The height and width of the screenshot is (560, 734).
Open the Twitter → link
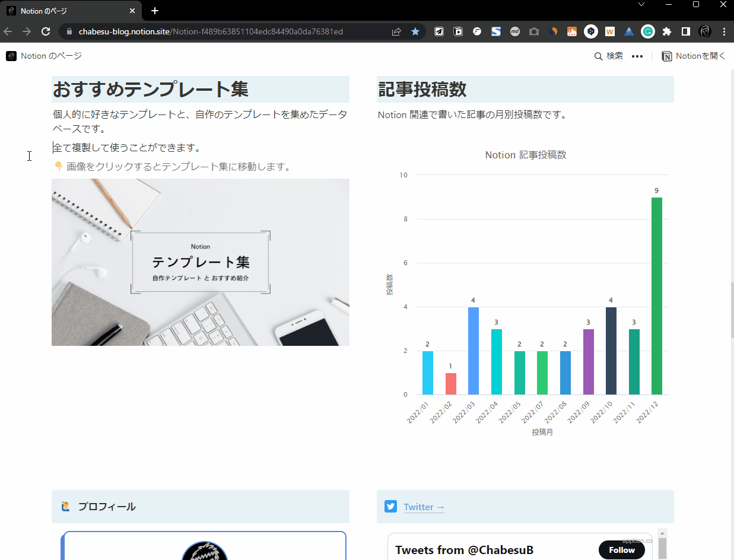click(424, 507)
